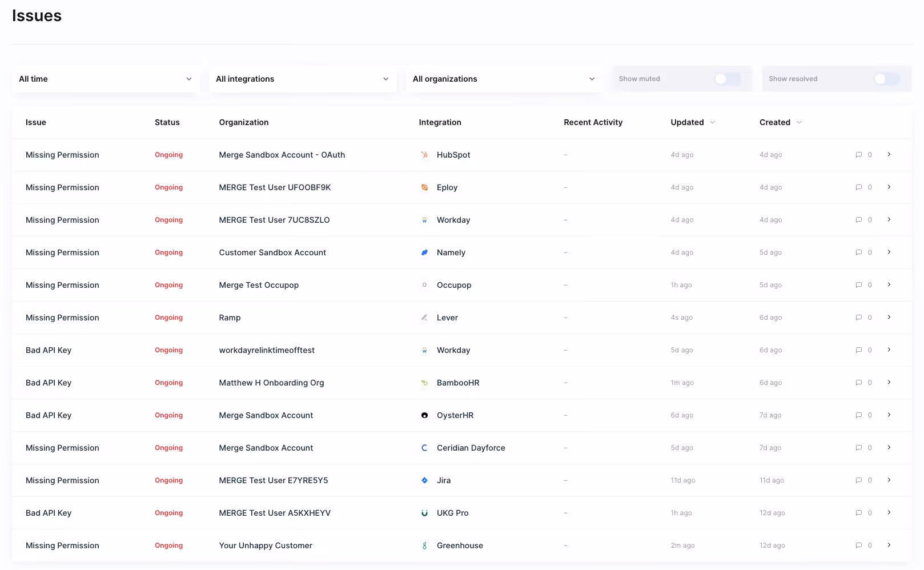This screenshot has width=924, height=570.
Task: Click the Recent Activity column header
Action: coord(593,122)
